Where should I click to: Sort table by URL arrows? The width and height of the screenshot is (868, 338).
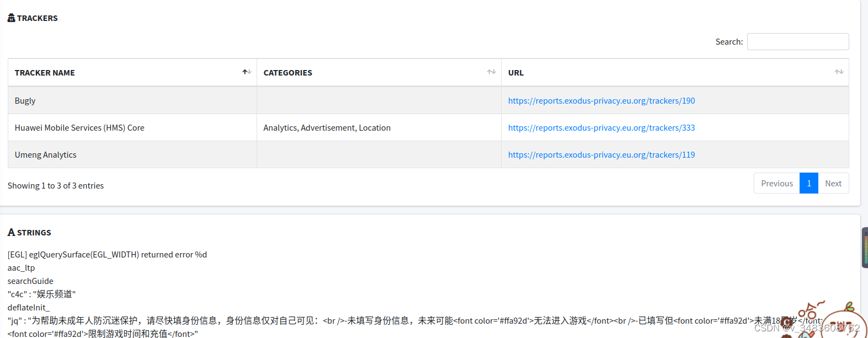839,72
